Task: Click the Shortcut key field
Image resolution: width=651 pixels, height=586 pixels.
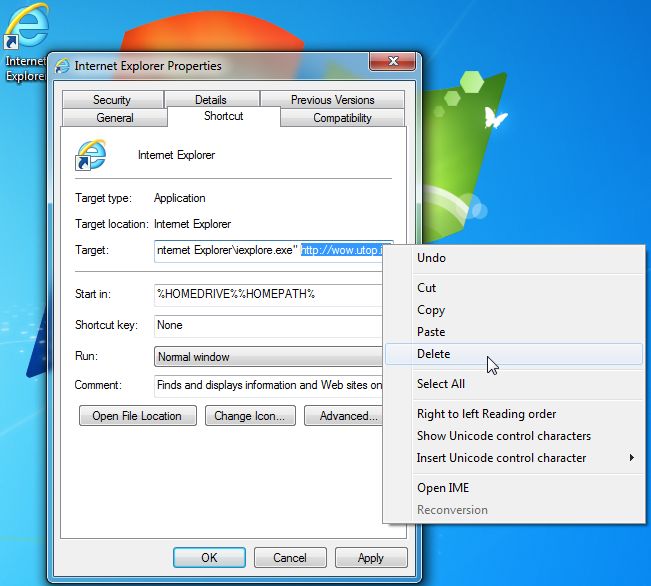Action: (x=268, y=326)
